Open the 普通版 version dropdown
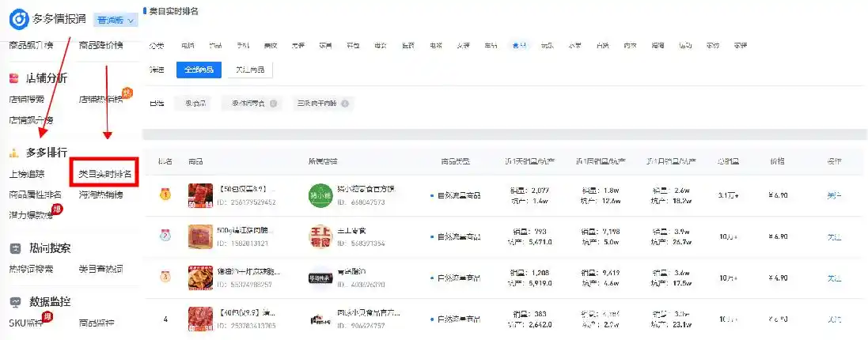The height and width of the screenshot is (340, 868). click(116, 20)
